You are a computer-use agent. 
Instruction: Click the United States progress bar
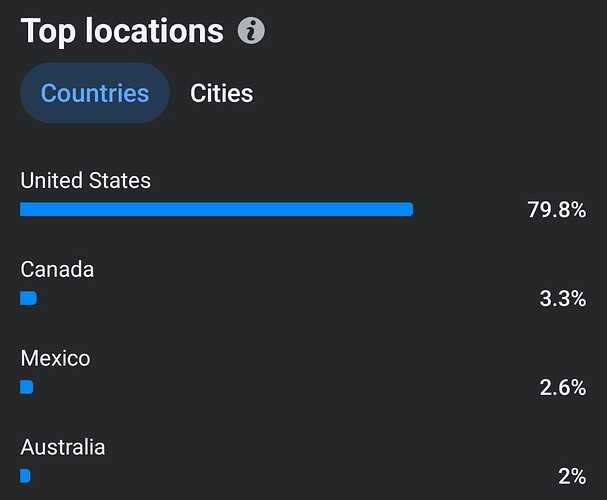(216, 209)
